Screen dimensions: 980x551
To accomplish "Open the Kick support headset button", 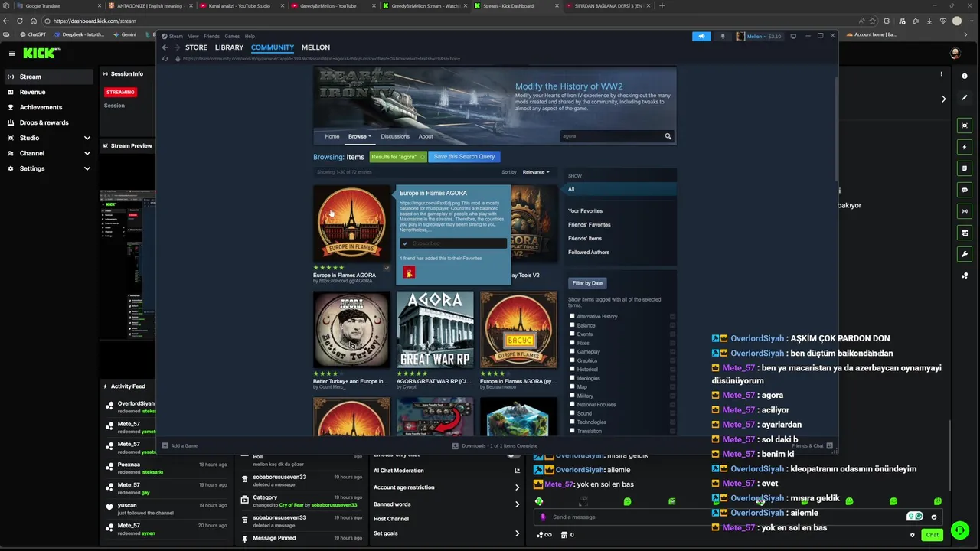I will (x=960, y=530).
